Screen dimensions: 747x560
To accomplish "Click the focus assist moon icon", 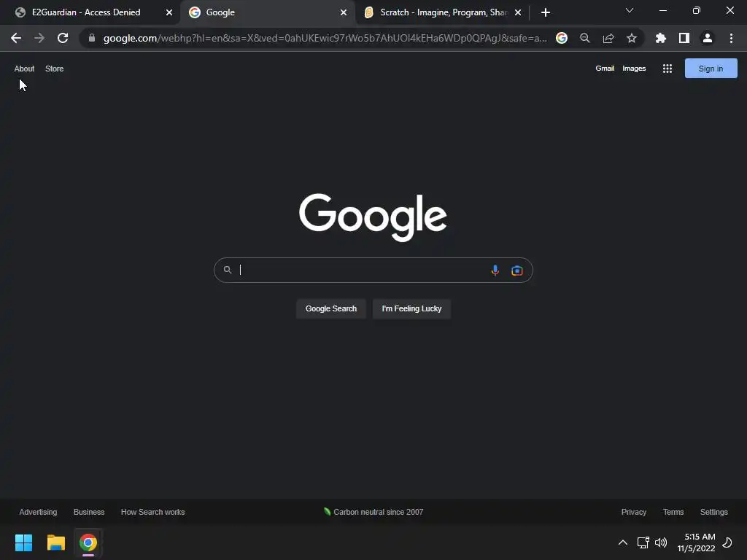I will coord(727,542).
